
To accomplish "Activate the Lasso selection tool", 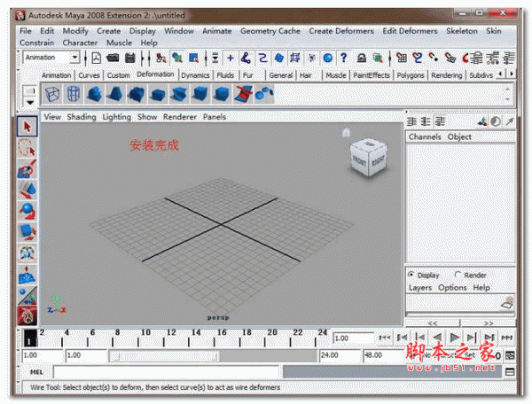I will 27,148.
